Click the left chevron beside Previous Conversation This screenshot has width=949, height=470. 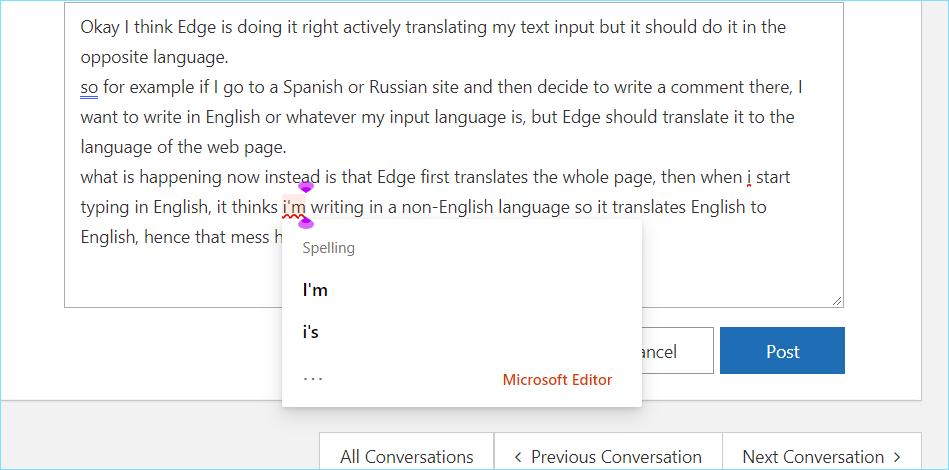click(518, 457)
